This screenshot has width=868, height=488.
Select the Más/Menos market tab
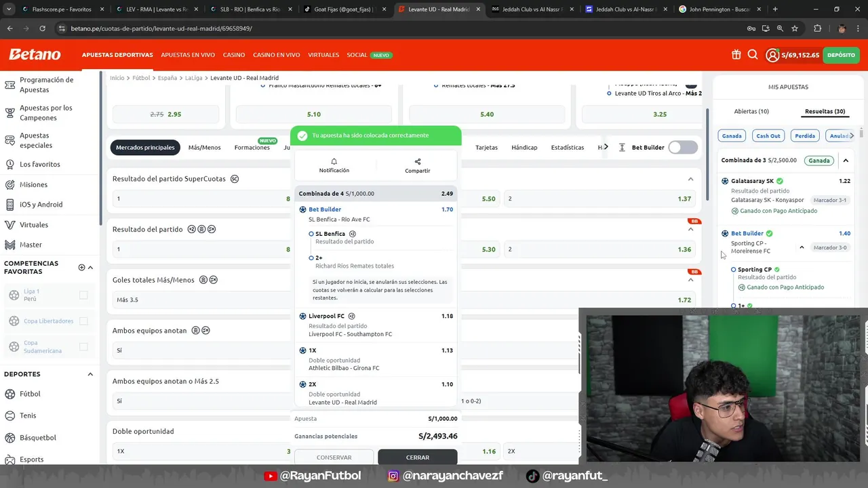(x=204, y=147)
